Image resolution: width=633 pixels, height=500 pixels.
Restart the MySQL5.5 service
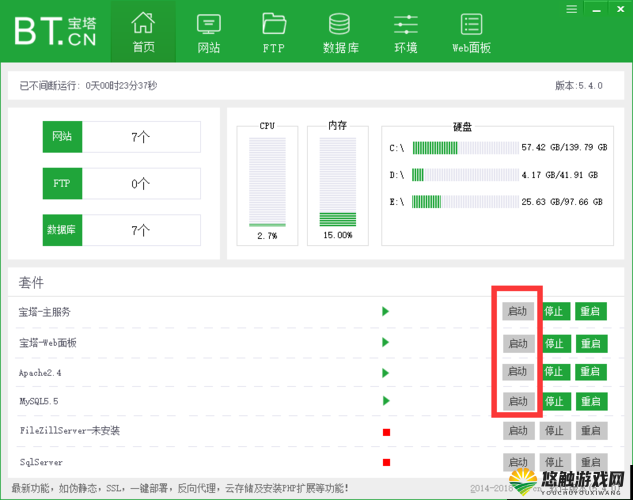(x=591, y=401)
